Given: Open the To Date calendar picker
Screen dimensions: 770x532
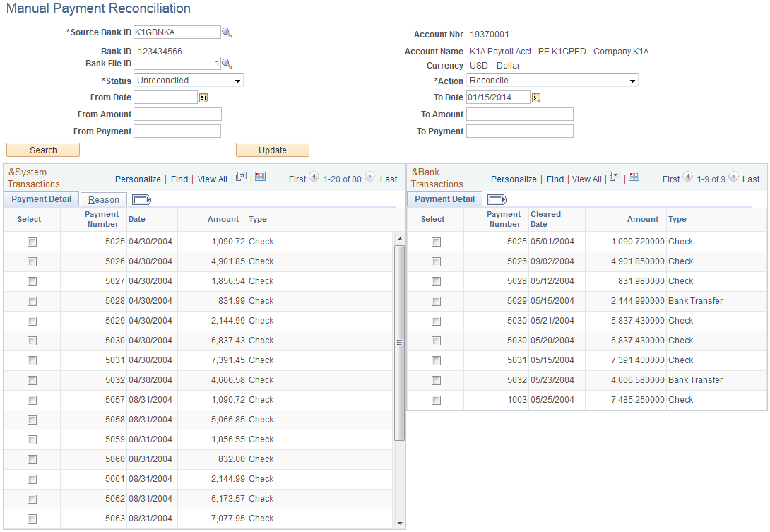Looking at the screenshot, I should [x=536, y=97].
